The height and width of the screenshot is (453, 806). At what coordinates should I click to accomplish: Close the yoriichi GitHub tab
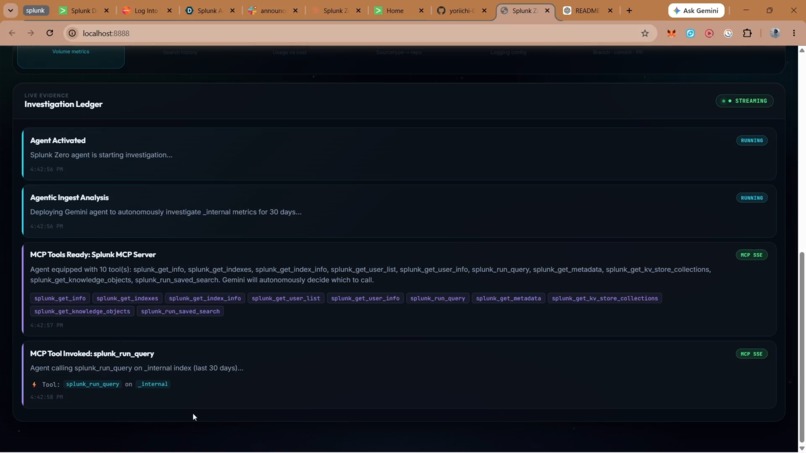coord(484,10)
